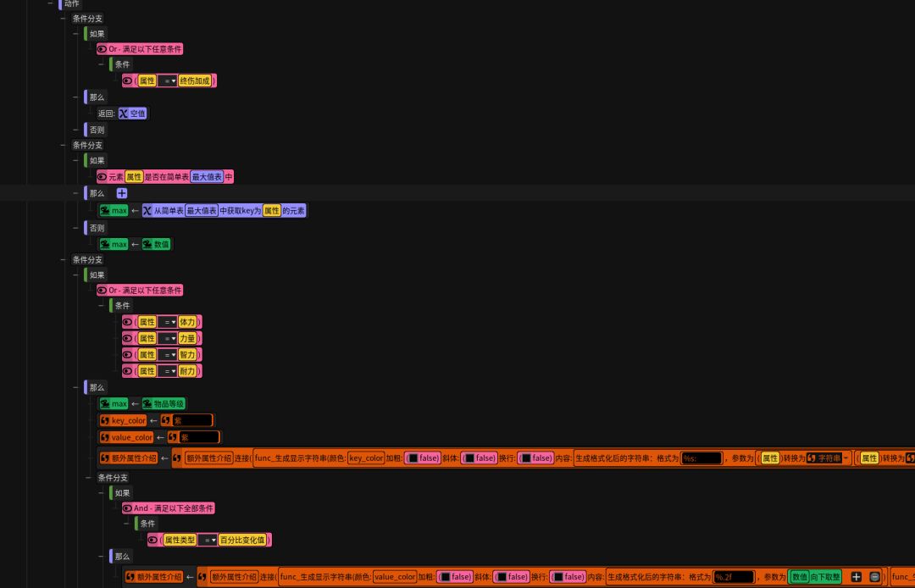The width and height of the screenshot is (915, 588).
Task: Click max variable icon in 物品等级 assignment
Action: 105,403
